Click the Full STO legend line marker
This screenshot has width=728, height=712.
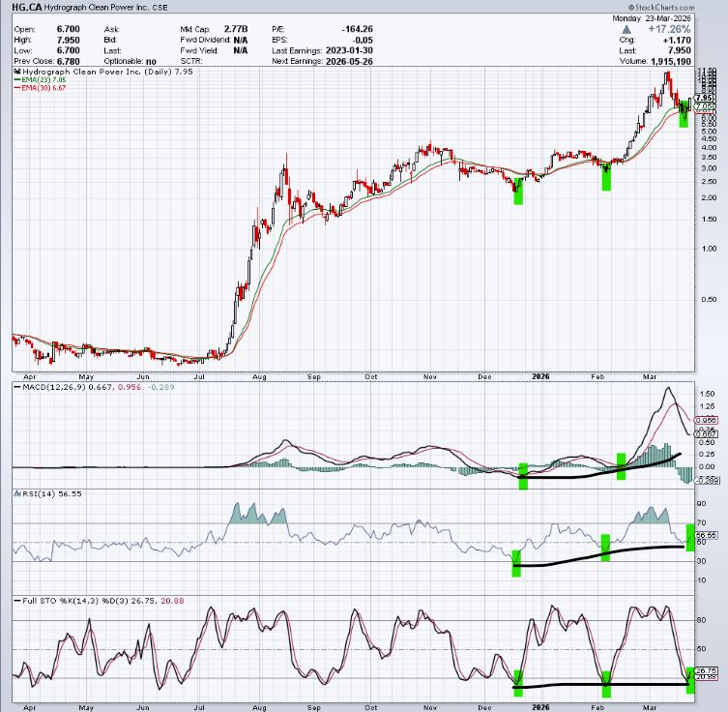pyautogui.click(x=17, y=601)
